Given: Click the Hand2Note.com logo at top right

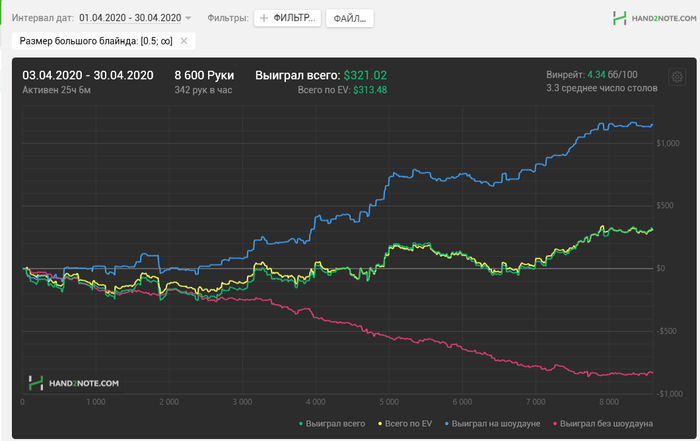Looking at the screenshot, I should (654, 18).
